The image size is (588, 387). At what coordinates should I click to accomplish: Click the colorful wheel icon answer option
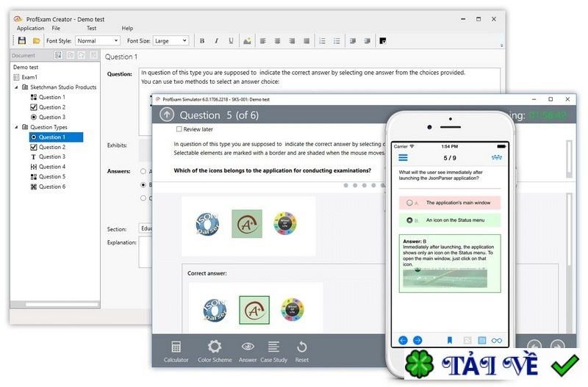(x=285, y=224)
